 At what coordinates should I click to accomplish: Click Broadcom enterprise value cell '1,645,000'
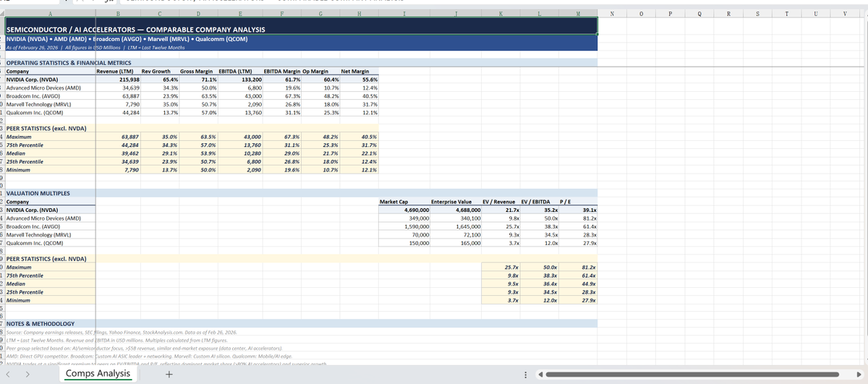tap(456, 226)
